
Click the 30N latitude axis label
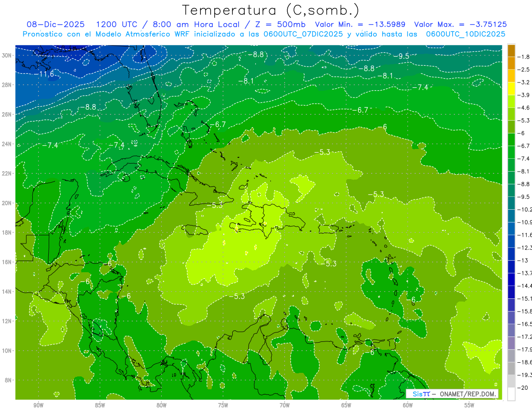tap(8, 55)
